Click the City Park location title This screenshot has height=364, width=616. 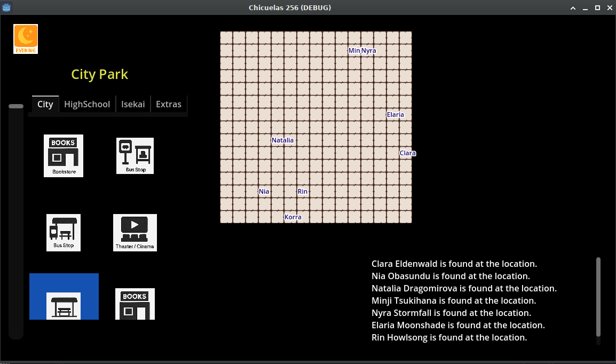pyautogui.click(x=99, y=74)
